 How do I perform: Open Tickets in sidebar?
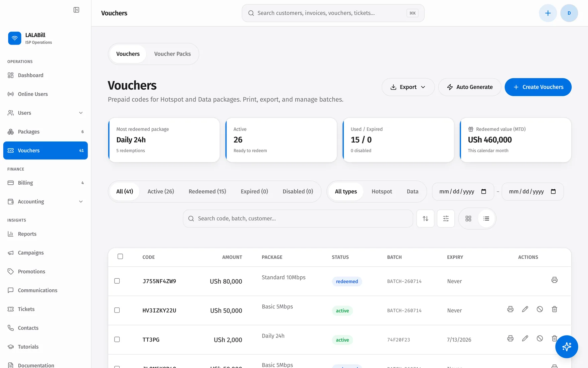[45, 309]
